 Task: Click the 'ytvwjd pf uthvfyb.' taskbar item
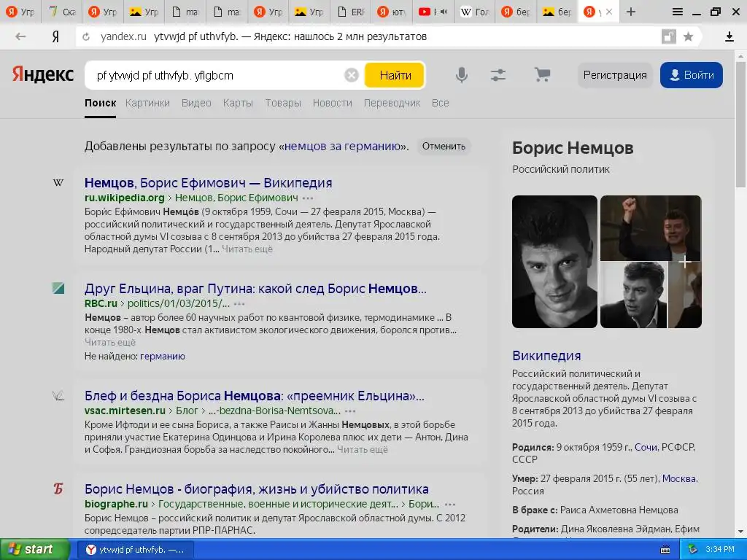click(x=134, y=550)
